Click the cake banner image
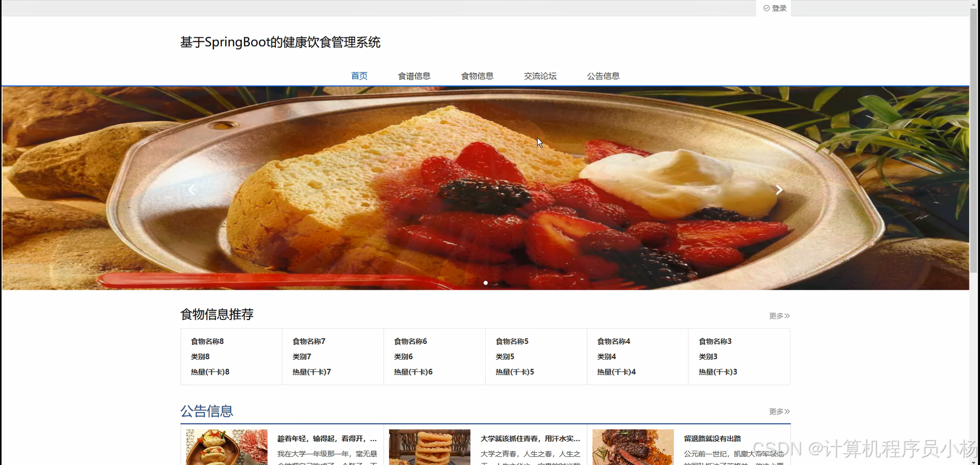This screenshot has width=980, height=465. [486, 188]
